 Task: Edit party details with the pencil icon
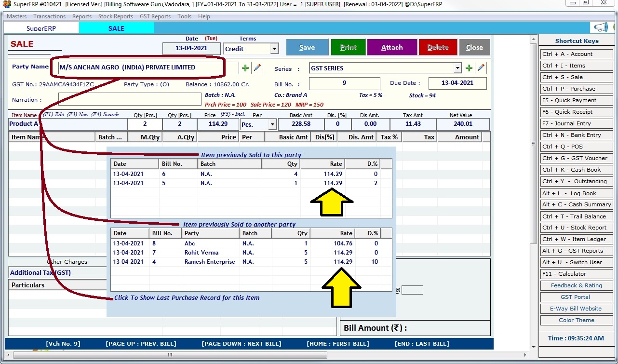tap(257, 67)
